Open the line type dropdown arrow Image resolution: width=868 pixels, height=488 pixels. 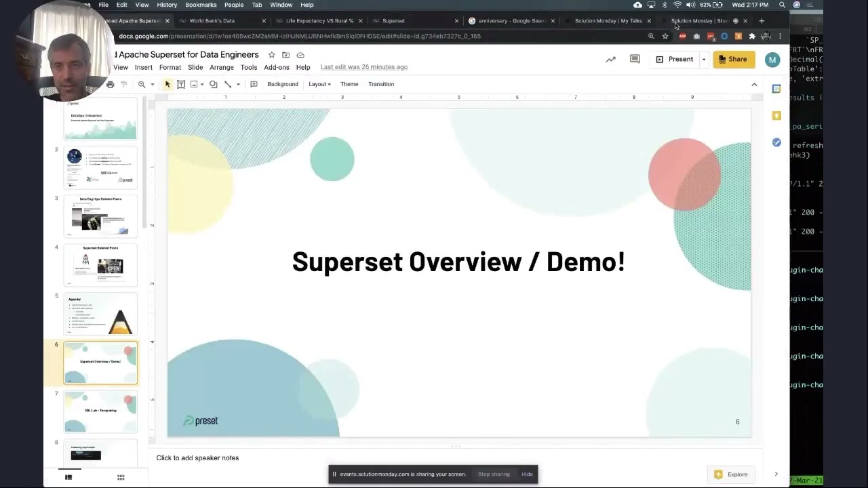pyautogui.click(x=238, y=84)
